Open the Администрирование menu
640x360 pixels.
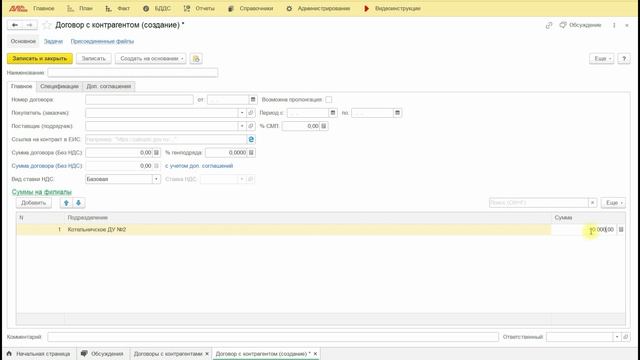point(318,9)
